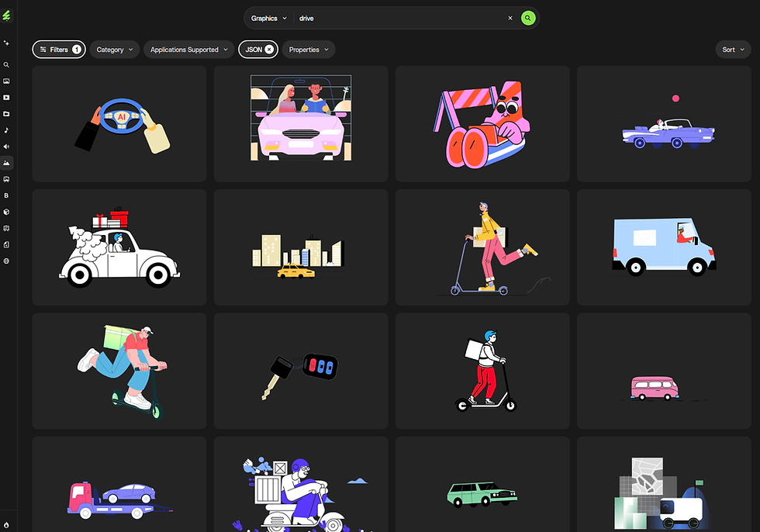Click the Fonts B icon in the sidebar
This screenshot has height=532, width=760.
pyautogui.click(x=6, y=195)
